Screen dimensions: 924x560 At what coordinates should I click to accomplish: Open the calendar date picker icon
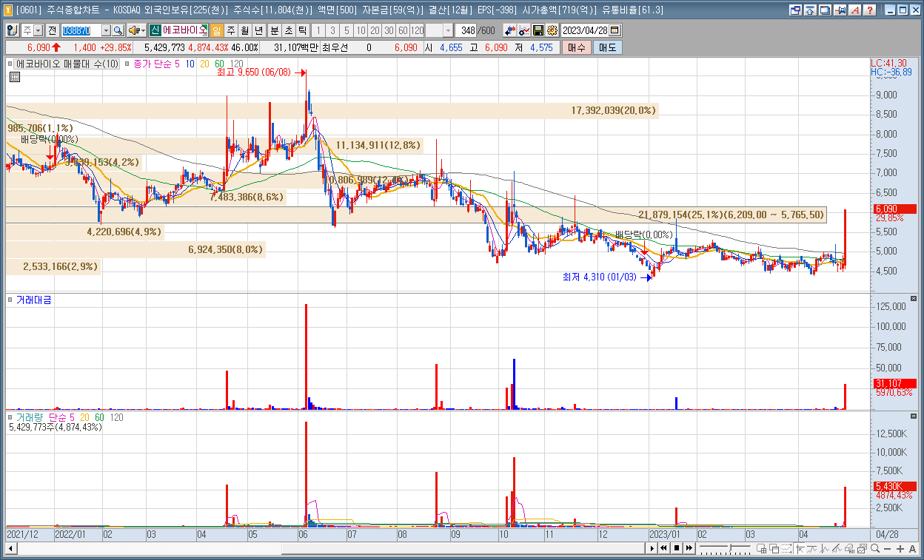tap(615, 30)
